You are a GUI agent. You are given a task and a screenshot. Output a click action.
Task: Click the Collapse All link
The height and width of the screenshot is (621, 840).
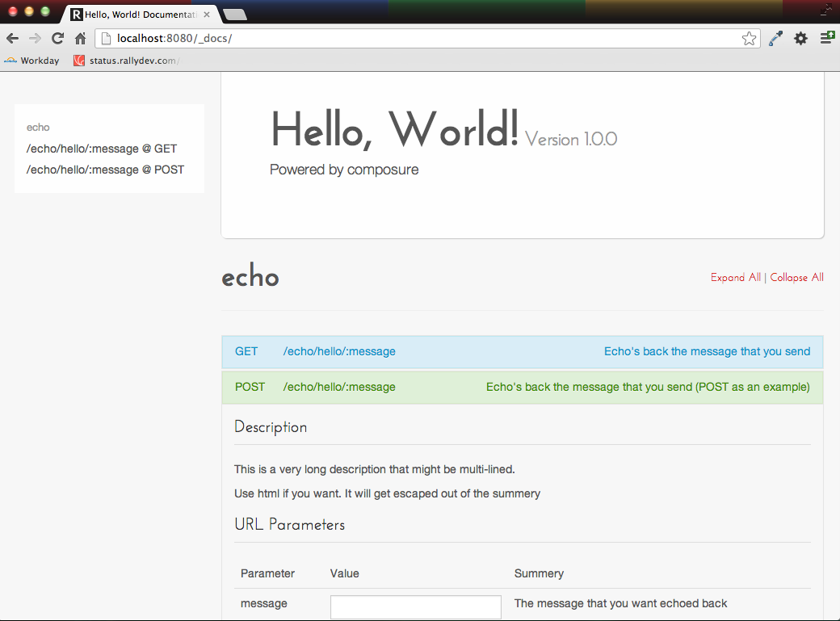796,278
